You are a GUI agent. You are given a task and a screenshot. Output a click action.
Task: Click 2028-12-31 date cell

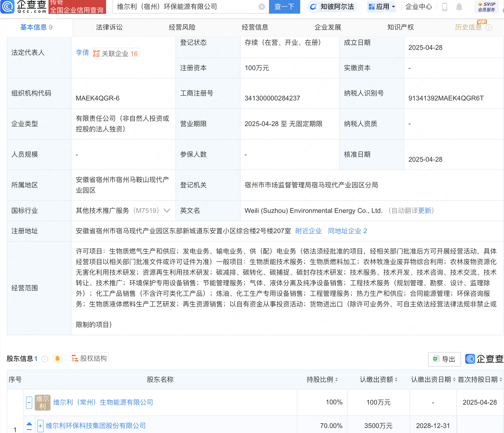[x=433, y=426]
